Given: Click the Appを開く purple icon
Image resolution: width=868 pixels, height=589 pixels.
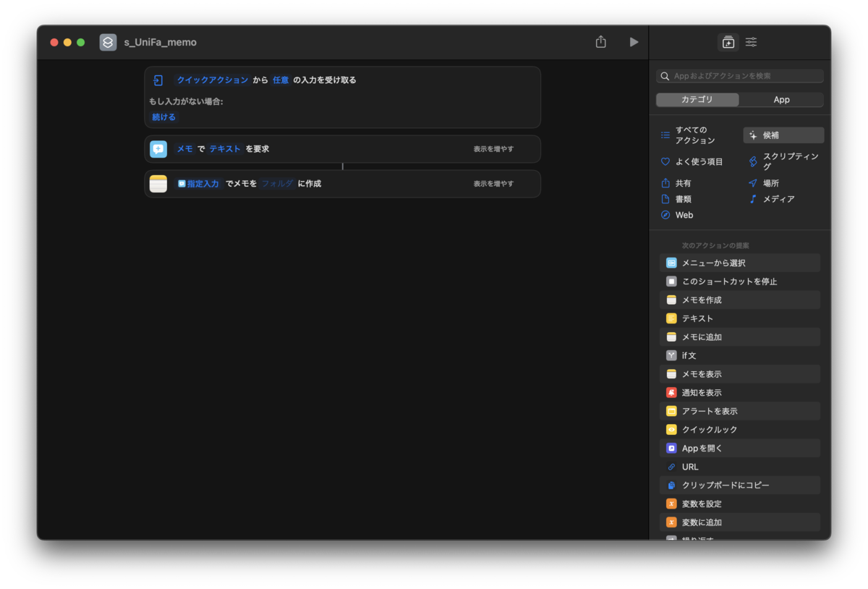Looking at the screenshot, I should (x=671, y=448).
